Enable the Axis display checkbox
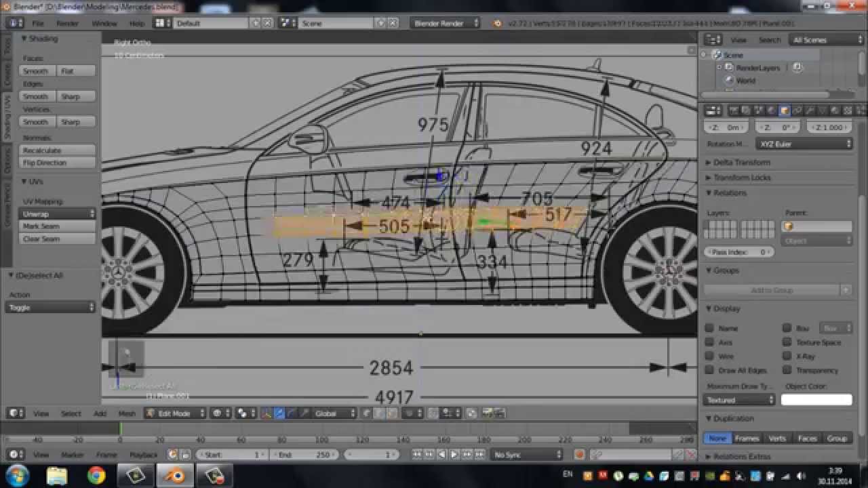868x488 pixels. point(709,342)
